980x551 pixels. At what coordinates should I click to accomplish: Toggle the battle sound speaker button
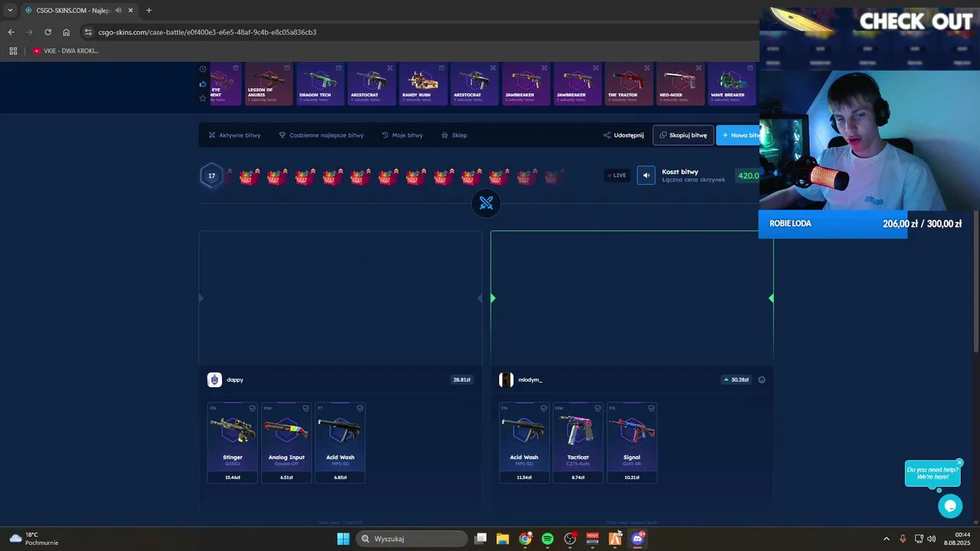tap(646, 175)
